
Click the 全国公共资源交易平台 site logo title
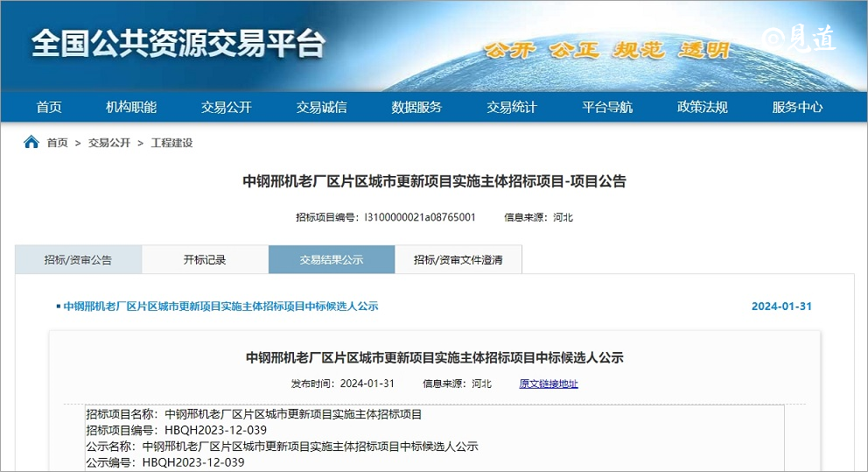(x=178, y=43)
